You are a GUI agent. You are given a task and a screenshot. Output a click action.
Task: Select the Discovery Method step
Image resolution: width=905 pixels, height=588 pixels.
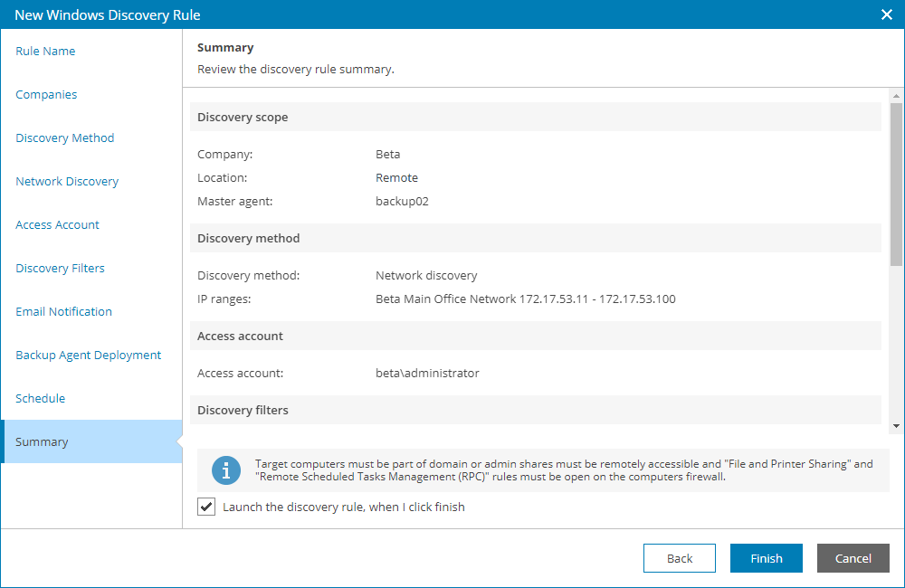tap(64, 138)
